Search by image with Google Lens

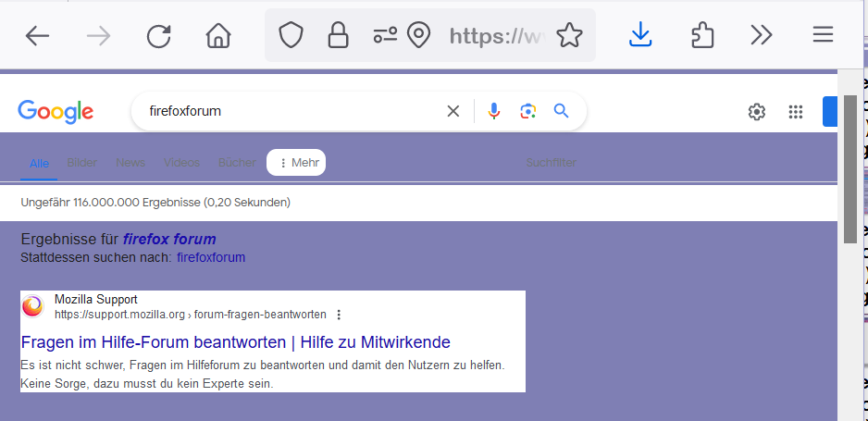527,111
